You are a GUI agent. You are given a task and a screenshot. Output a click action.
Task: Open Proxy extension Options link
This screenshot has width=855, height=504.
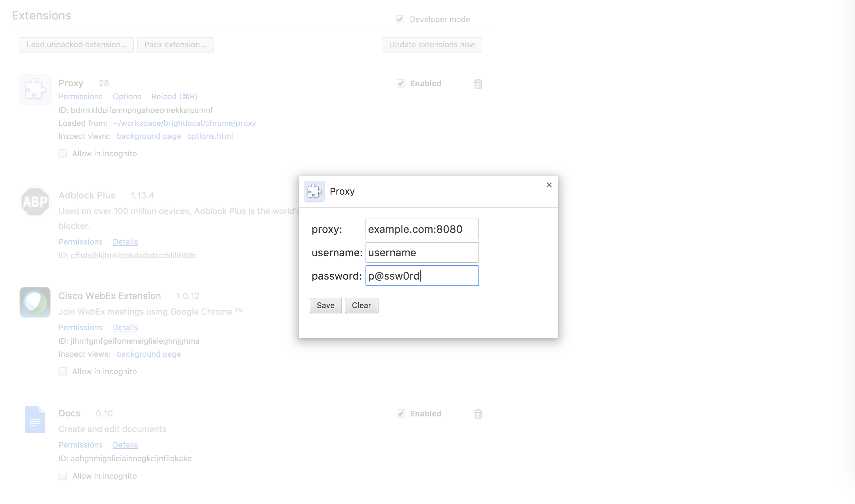(x=127, y=97)
